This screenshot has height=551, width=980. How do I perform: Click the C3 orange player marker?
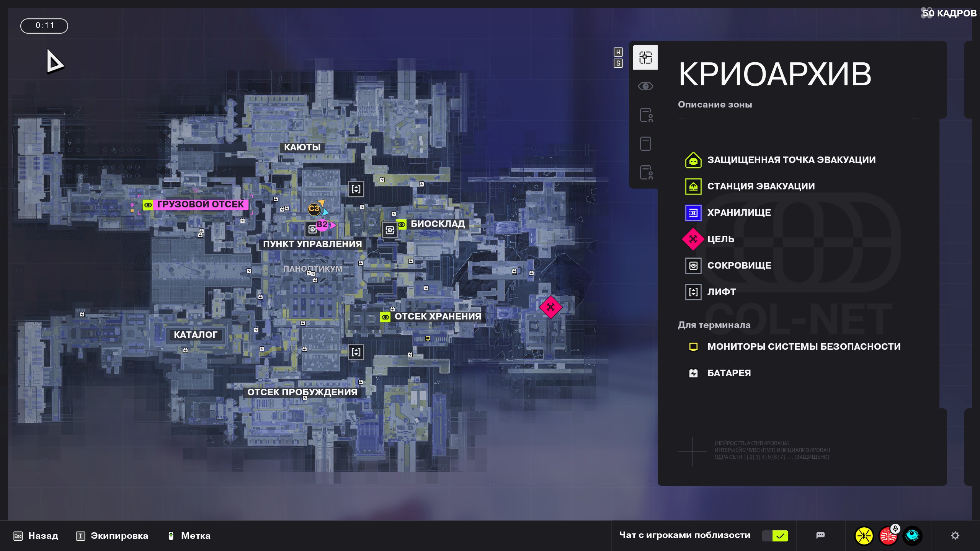pos(314,209)
